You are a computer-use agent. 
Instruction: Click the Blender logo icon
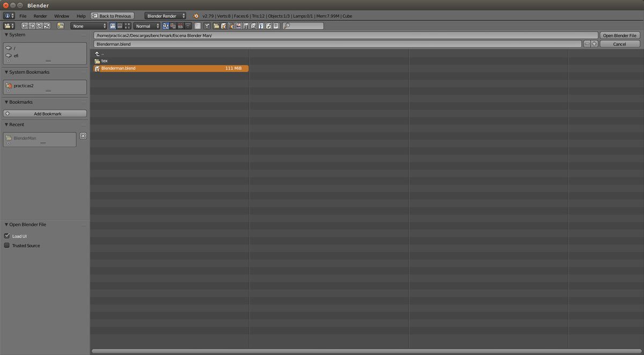[196, 16]
